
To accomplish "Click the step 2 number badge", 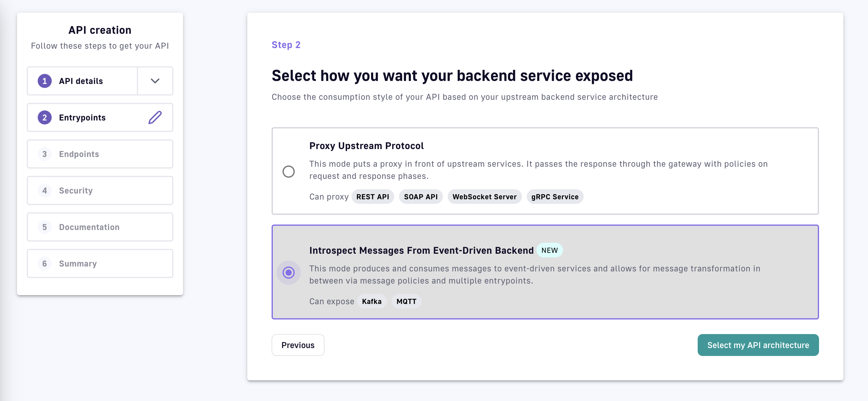I will pos(44,118).
